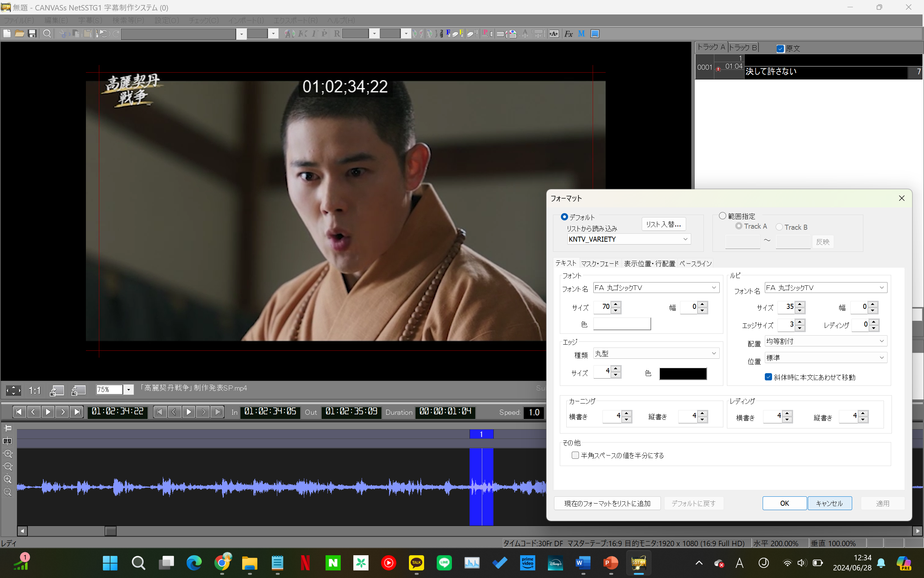The width and height of the screenshot is (924, 578).
Task: Switch to the テキスト tab
Action: click(x=566, y=263)
